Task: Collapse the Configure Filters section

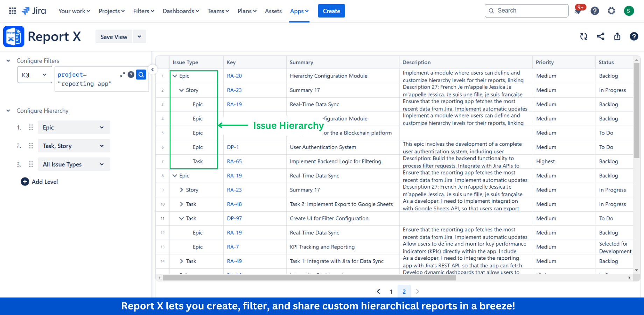Action: tap(8, 61)
